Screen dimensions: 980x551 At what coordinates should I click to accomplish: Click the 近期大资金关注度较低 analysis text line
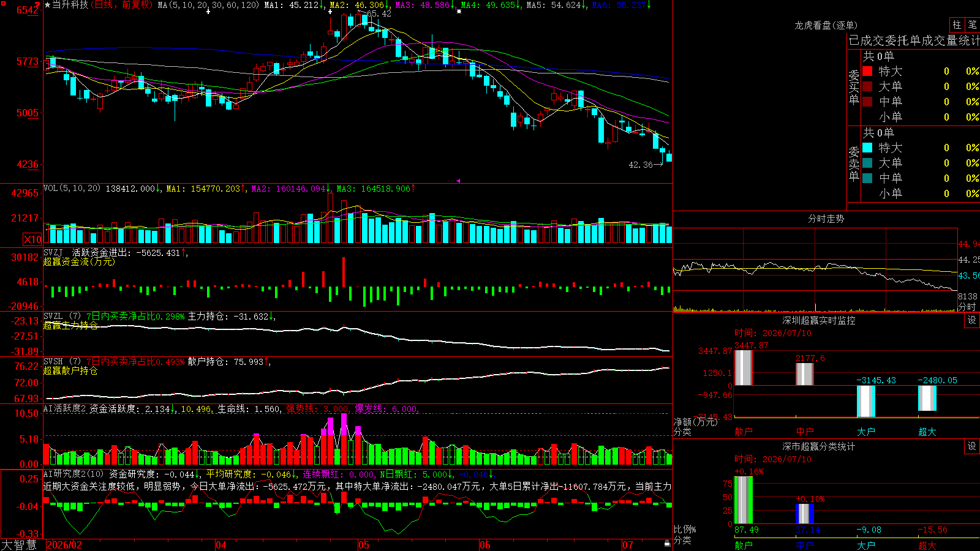pyautogui.click(x=357, y=486)
